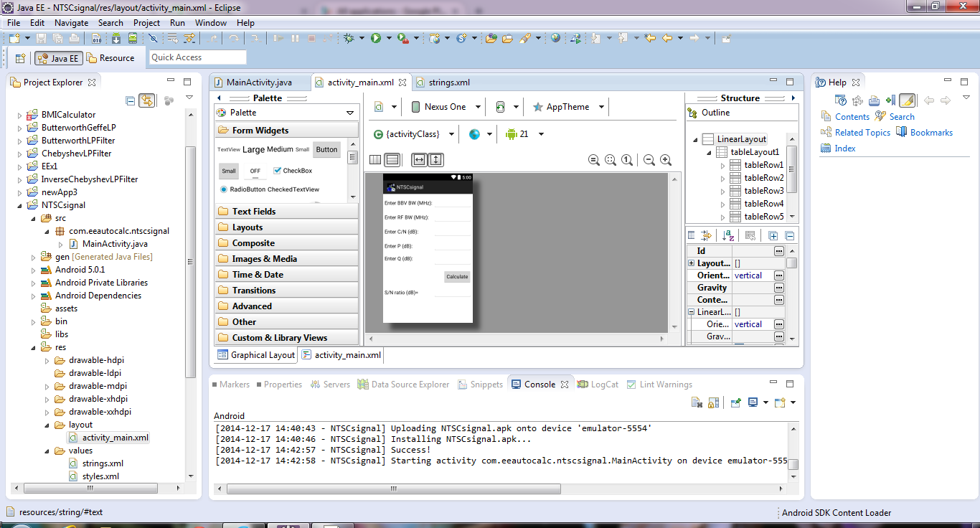Switch to the strings.xml editor tab
Screen dimensions: 980x528
point(448,82)
